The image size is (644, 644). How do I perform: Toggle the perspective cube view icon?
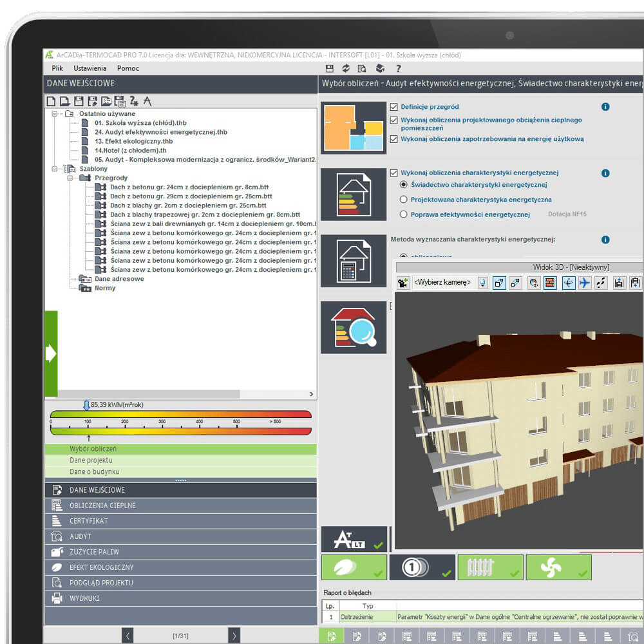[499, 283]
